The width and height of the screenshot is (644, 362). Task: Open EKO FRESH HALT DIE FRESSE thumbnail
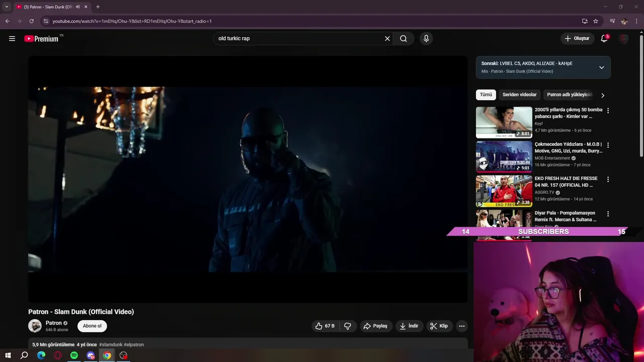pos(504,191)
